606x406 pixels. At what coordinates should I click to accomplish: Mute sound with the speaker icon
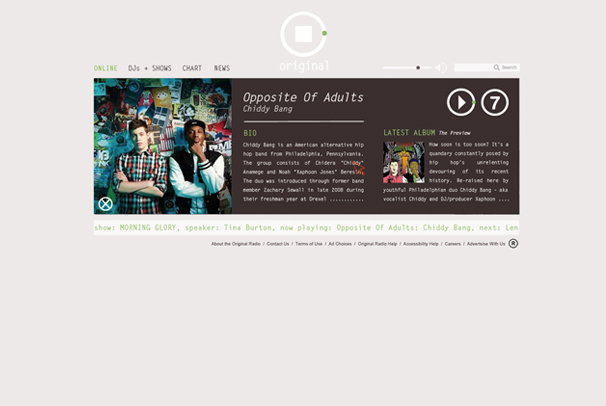pyautogui.click(x=441, y=68)
